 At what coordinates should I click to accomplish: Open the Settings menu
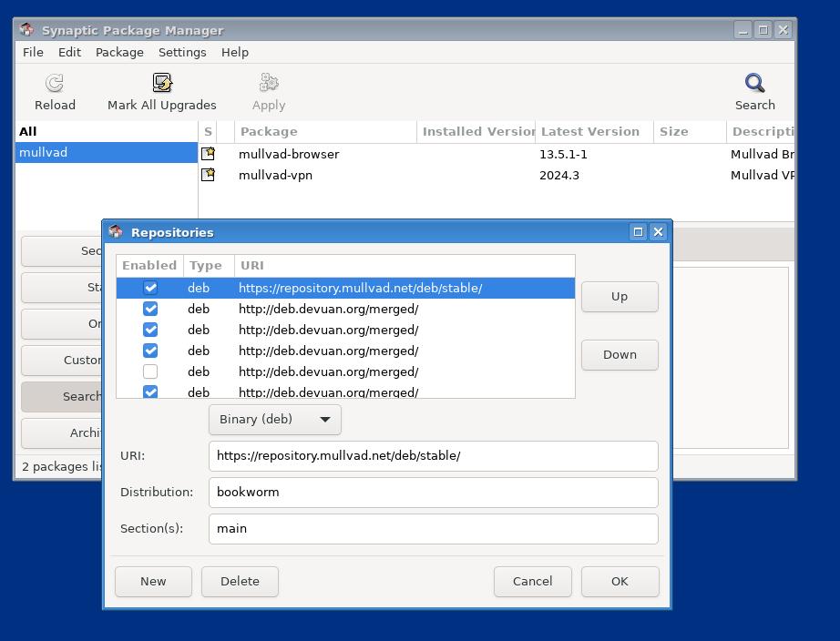point(182,52)
